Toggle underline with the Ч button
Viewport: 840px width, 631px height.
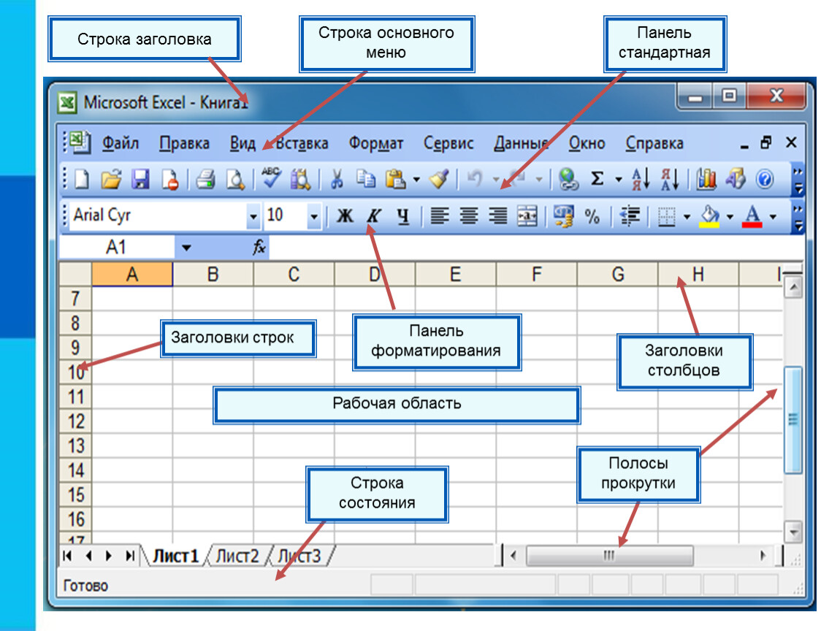point(403,216)
